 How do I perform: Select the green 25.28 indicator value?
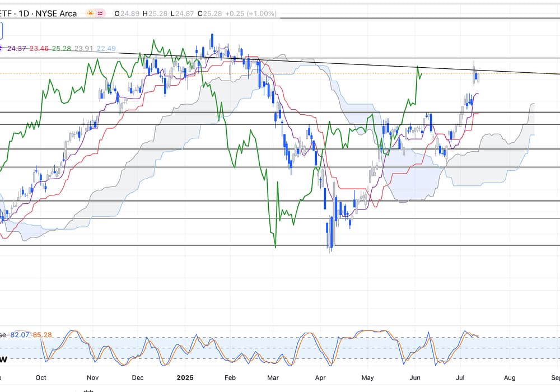[x=60, y=49]
